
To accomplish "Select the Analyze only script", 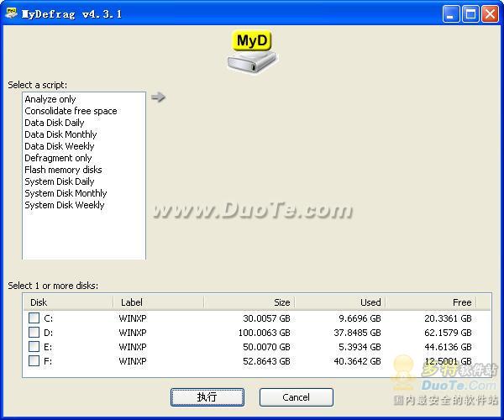I will coord(50,99).
